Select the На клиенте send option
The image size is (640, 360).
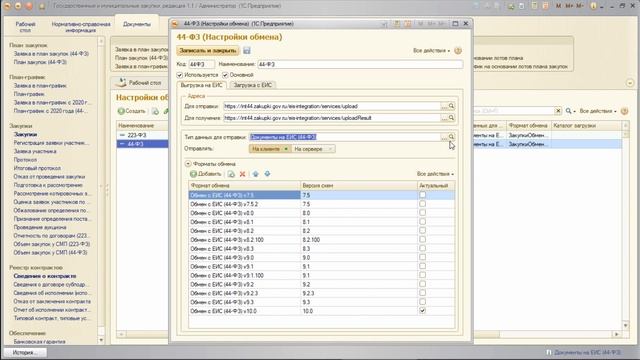(x=269, y=149)
